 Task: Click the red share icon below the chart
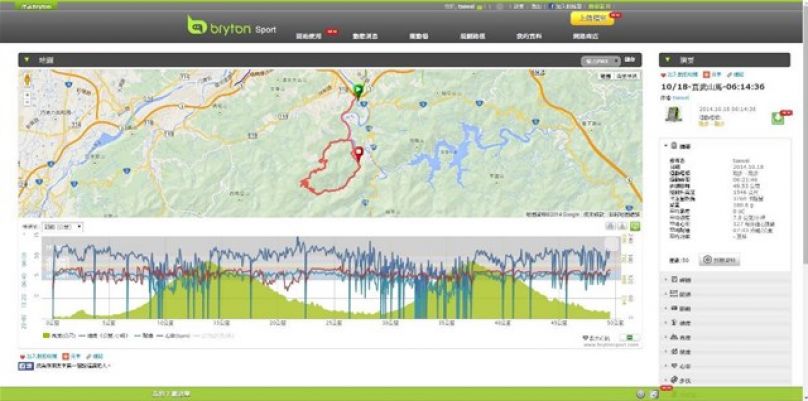pyautogui.click(x=65, y=356)
